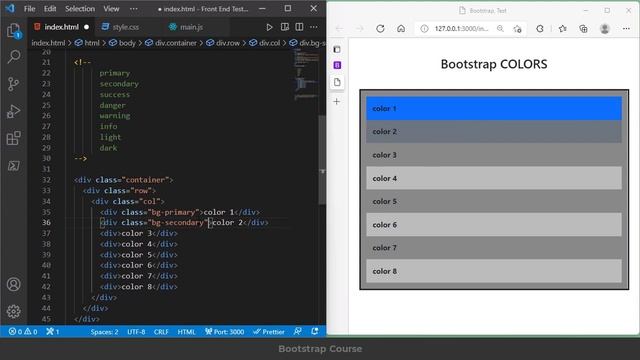Open editor More Actions ellipsis
Screen dimensions: 640x360
pos(313,27)
